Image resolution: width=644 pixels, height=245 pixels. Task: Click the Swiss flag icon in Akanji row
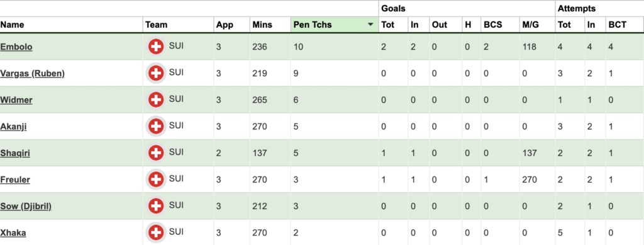coord(156,126)
